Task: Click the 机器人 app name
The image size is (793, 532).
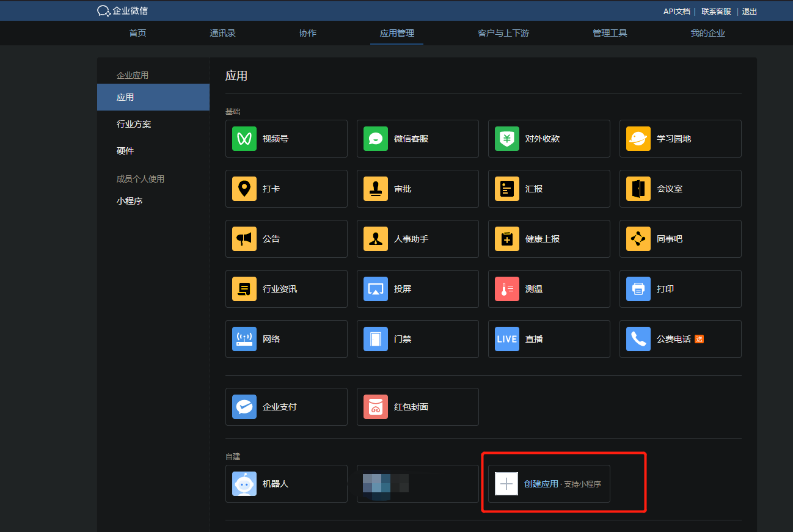Action: (x=276, y=484)
